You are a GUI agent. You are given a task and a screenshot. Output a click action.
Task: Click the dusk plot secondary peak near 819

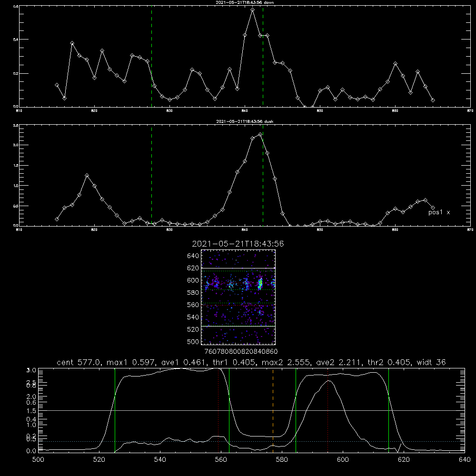(x=87, y=176)
